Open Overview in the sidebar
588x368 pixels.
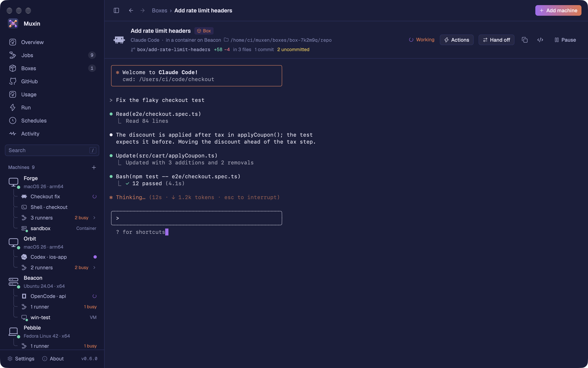pyautogui.click(x=52, y=42)
